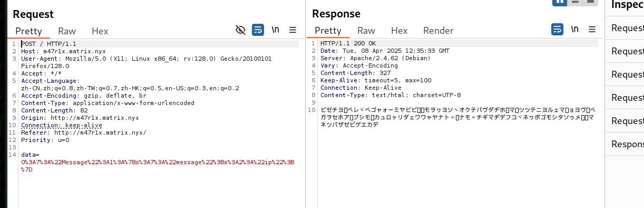Open the Response Render tab
The height and width of the screenshot is (208, 644).
pos(438,31)
